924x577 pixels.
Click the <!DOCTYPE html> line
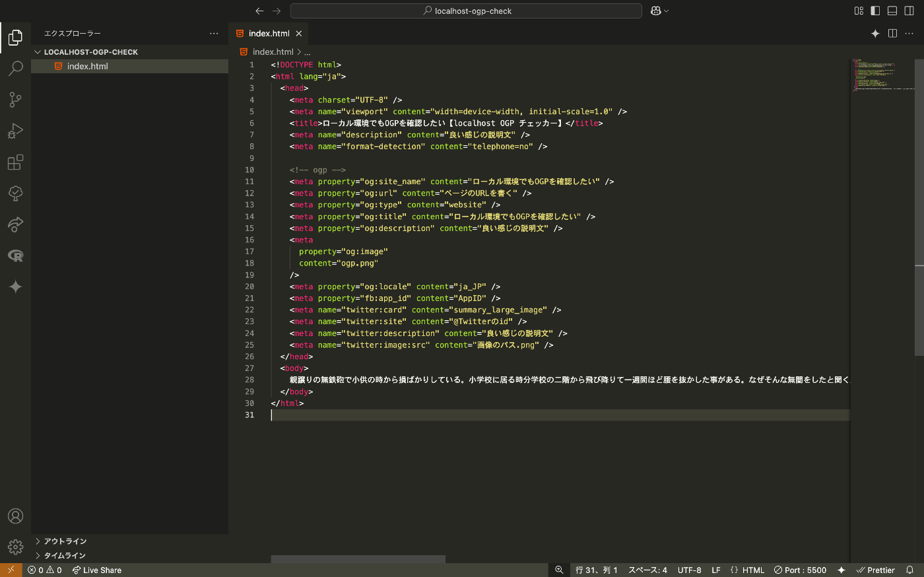point(306,65)
